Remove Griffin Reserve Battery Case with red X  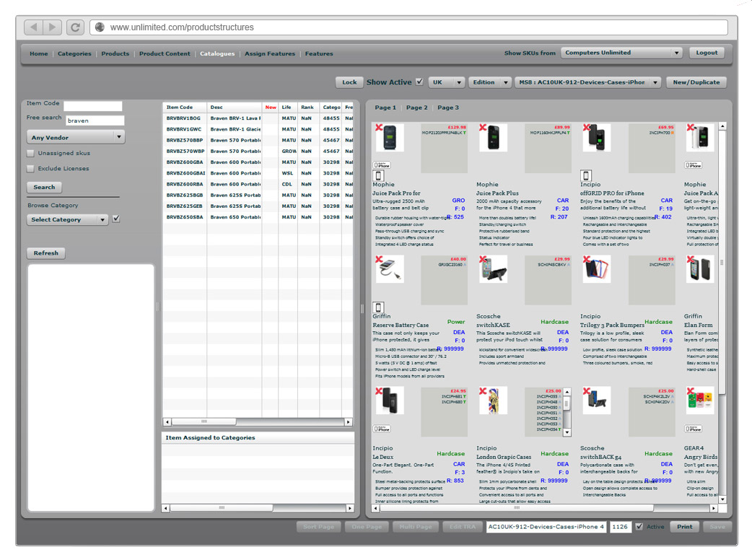pyautogui.click(x=378, y=259)
